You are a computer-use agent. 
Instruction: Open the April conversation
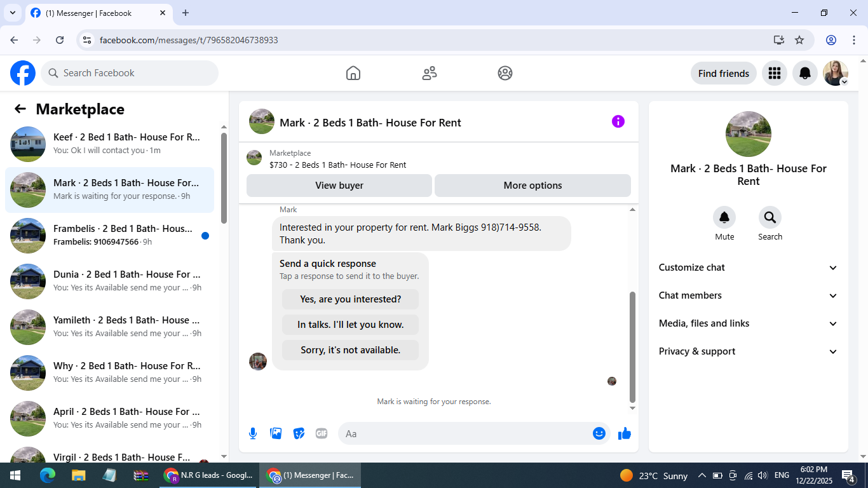pyautogui.click(x=109, y=419)
